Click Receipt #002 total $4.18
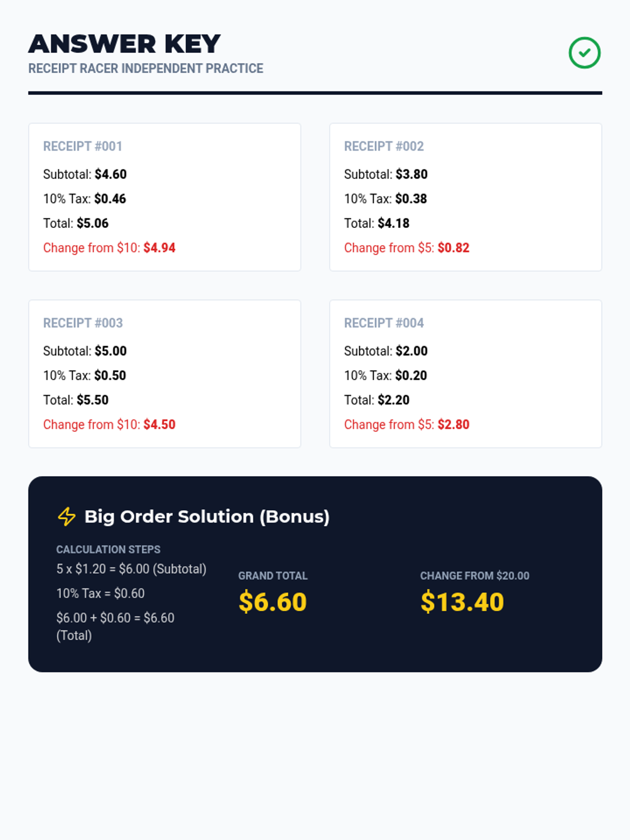 (377, 223)
